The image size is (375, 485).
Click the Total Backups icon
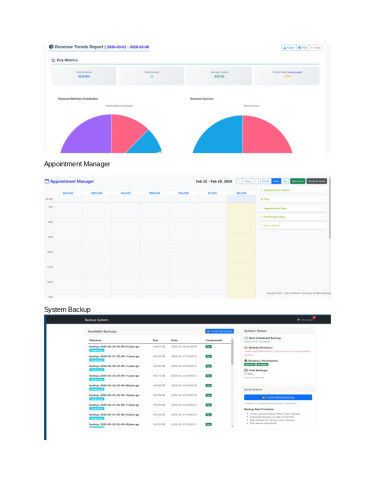[246, 370]
